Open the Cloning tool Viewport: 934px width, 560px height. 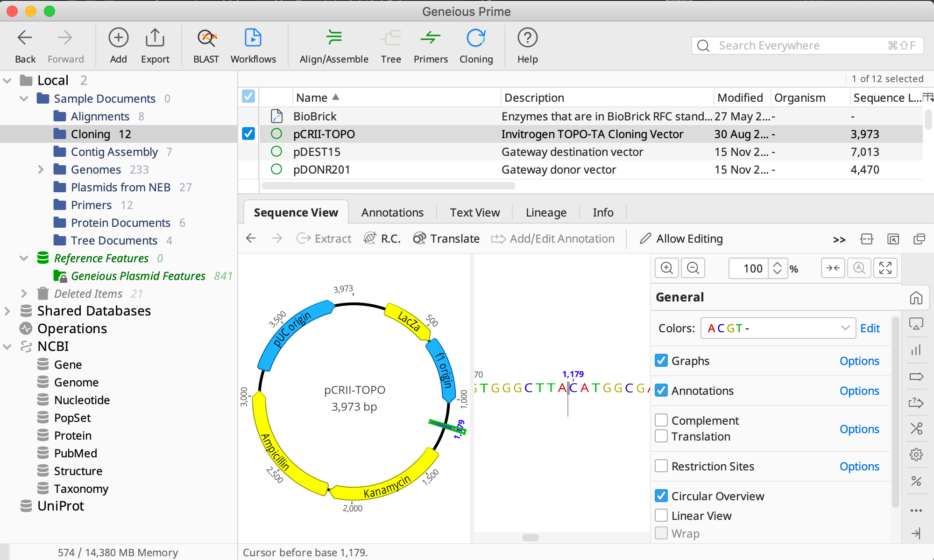tap(475, 44)
